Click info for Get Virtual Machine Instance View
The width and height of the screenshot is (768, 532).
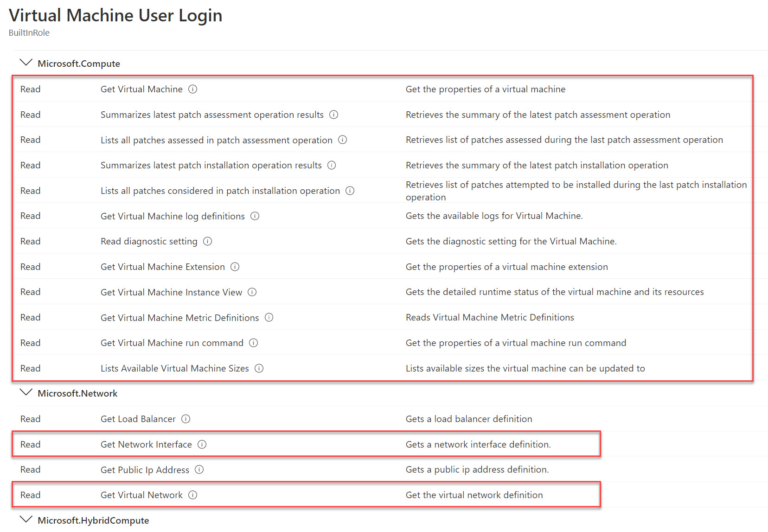(252, 292)
